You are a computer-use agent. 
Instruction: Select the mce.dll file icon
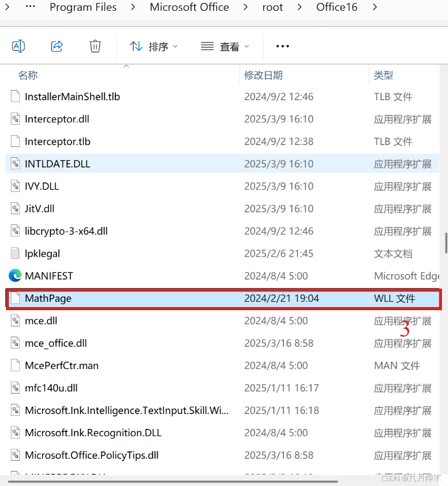[15, 320]
